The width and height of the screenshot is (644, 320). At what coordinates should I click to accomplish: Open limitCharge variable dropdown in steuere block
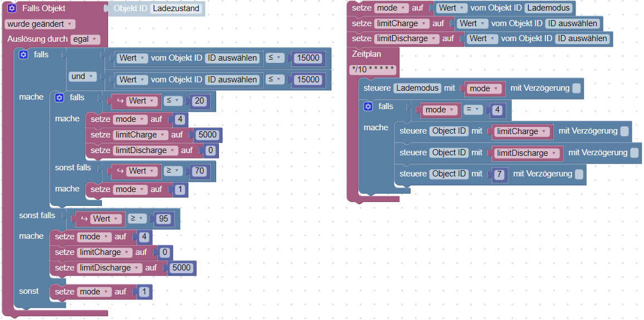523,131
